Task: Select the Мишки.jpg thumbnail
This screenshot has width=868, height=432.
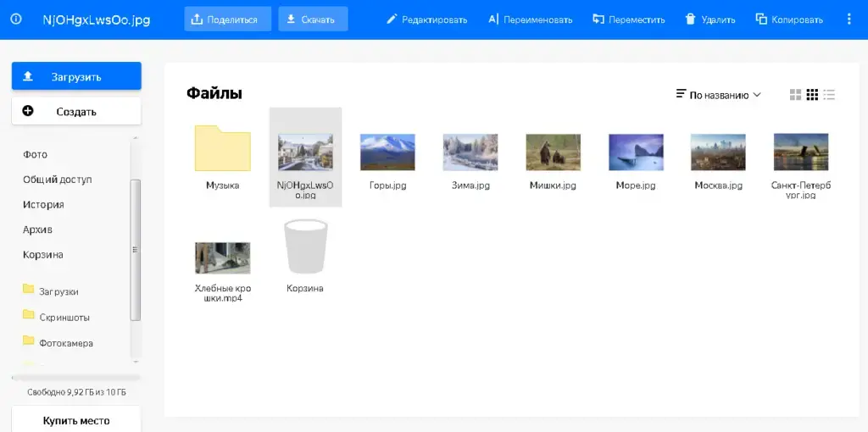Action: point(553,152)
